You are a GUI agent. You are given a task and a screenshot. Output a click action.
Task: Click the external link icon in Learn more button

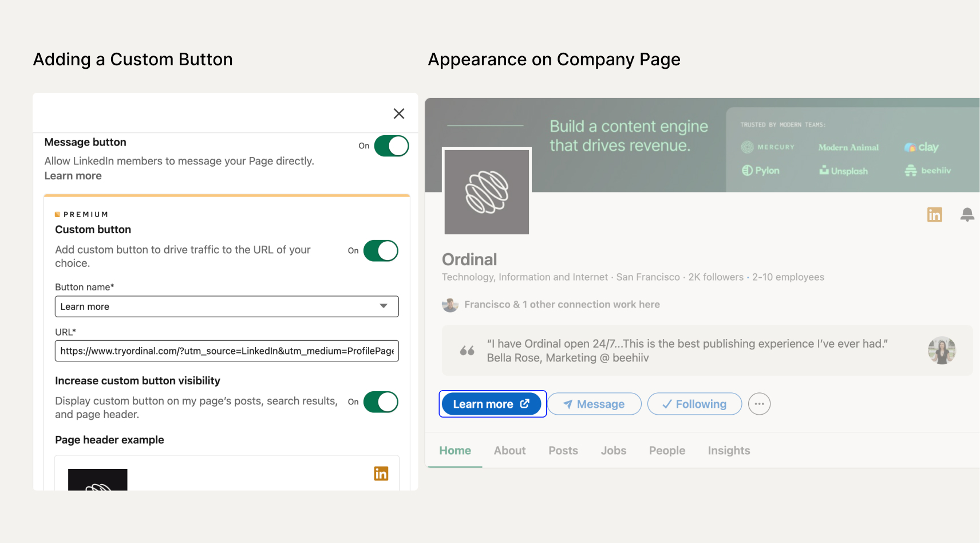[x=525, y=403]
